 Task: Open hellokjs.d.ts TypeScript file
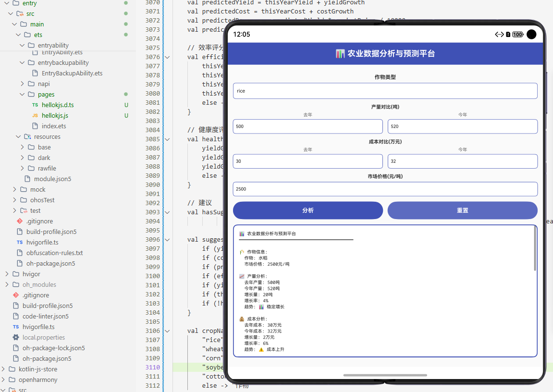(x=58, y=105)
